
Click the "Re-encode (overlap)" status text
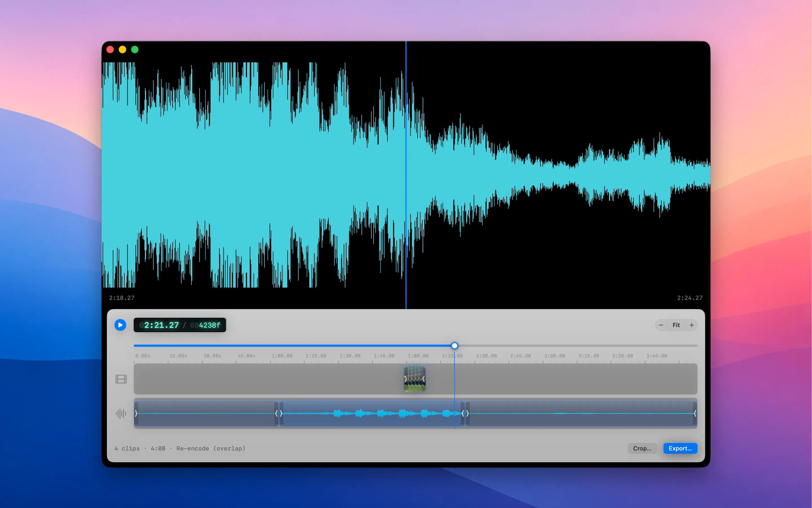pyautogui.click(x=211, y=448)
